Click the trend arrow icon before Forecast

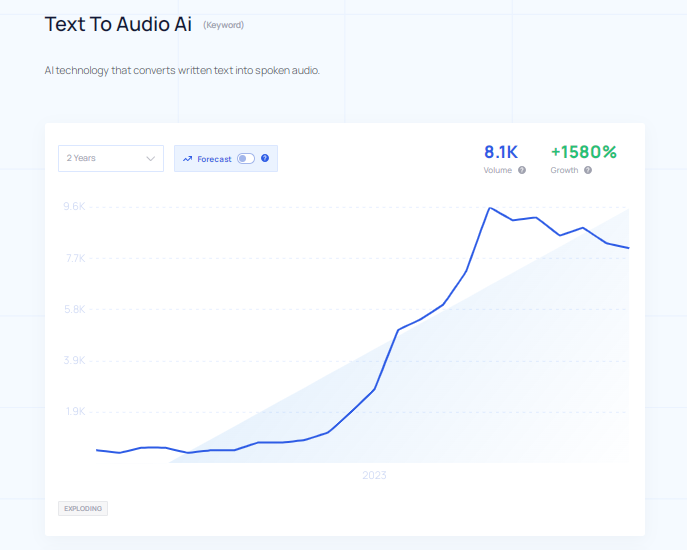pyautogui.click(x=187, y=158)
